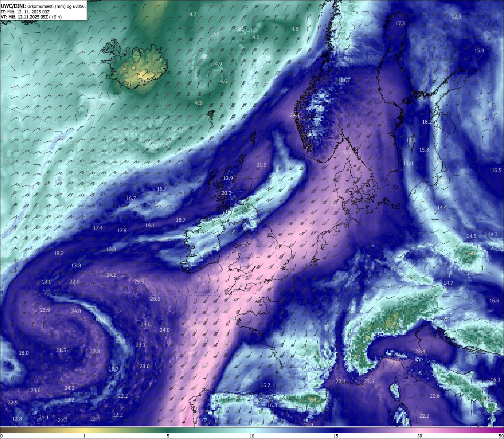Click the 19.1 value in the Atlantic

150,226
